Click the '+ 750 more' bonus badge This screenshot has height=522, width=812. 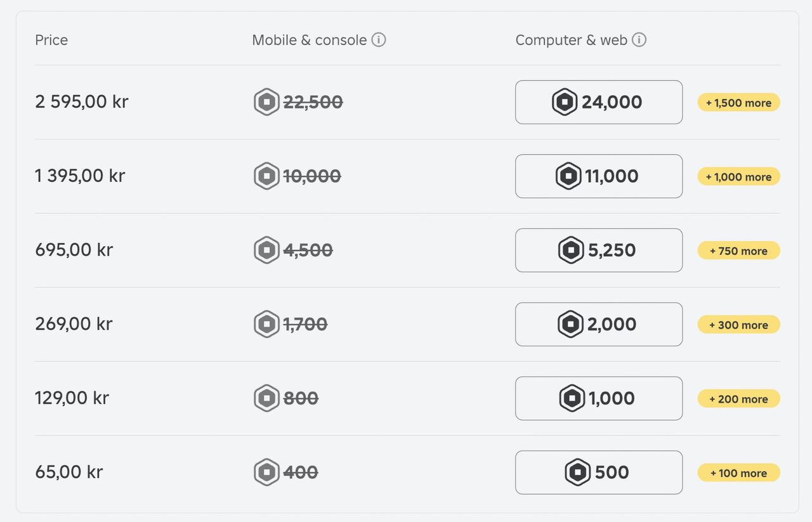(738, 251)
